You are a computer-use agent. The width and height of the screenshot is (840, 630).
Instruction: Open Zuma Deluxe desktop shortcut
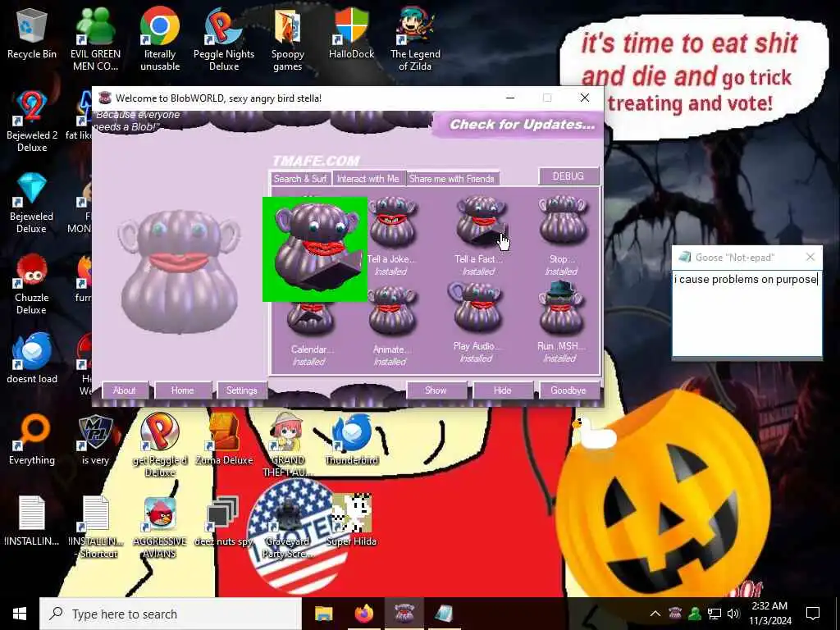click(224, 440)
